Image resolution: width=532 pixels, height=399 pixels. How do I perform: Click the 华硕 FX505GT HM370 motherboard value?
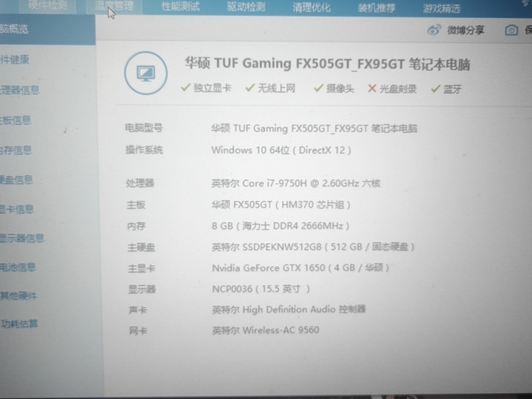(x=281, y=205)
